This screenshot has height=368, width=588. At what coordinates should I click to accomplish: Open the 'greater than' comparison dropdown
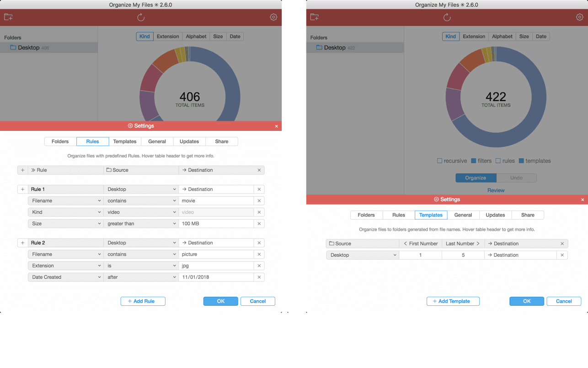click(x=141, y=224)
